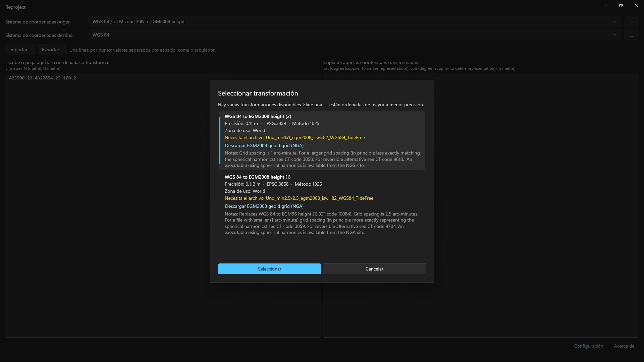Viewport: 644px width, 362px height.
Task: Open origin CRS browse ellipsis button
Action: (x=631, y=22)
